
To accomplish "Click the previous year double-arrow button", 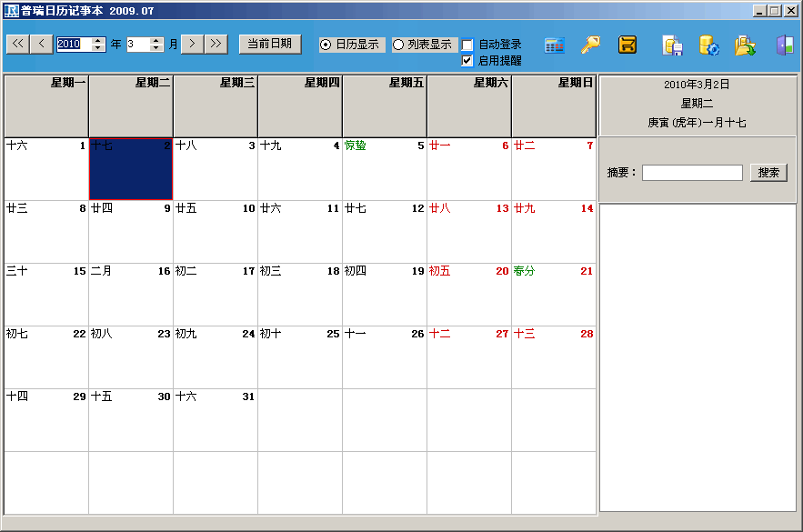I will pos(15,44).
